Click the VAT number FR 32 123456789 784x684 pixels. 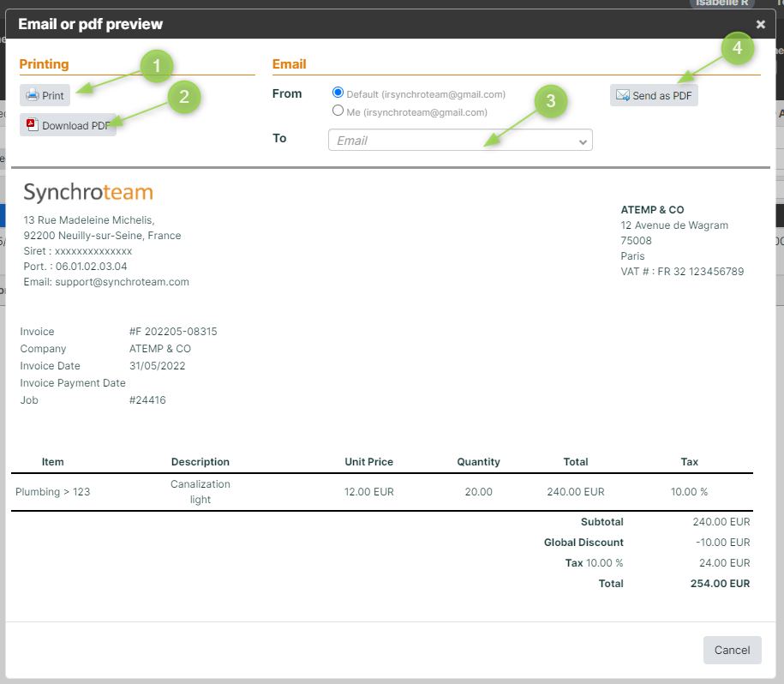point(701,272)
